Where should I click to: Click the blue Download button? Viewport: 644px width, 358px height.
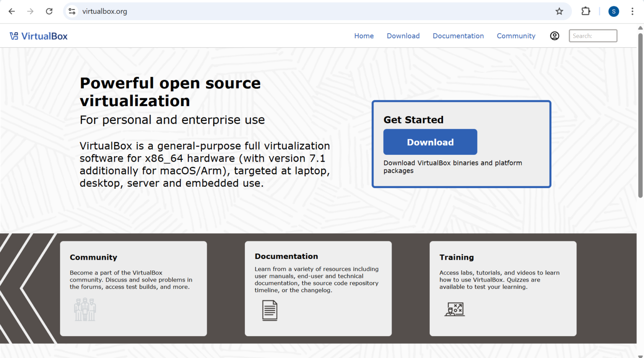pyautogui.click(x=430, y=142)
